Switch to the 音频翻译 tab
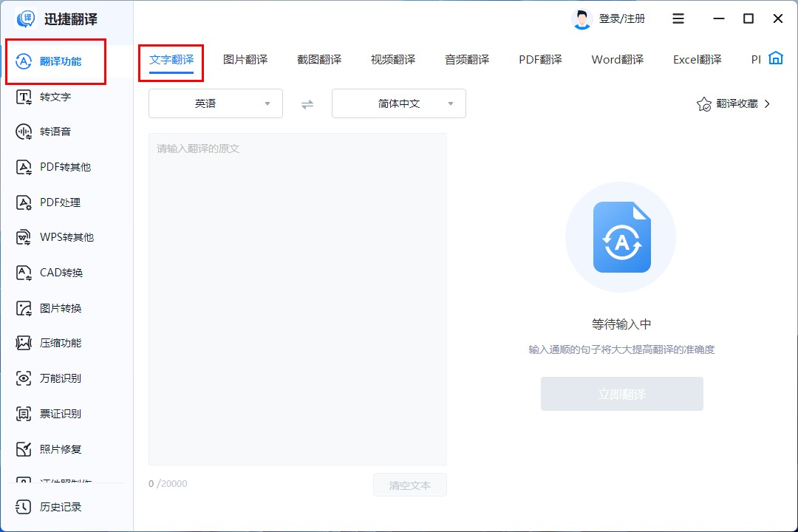The image size is (798, 532). [x=467, y=60]
